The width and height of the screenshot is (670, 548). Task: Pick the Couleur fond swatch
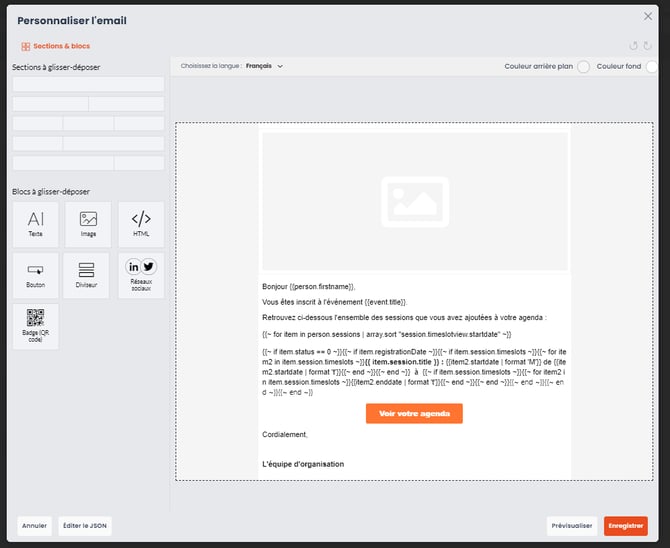pos(652,66)
